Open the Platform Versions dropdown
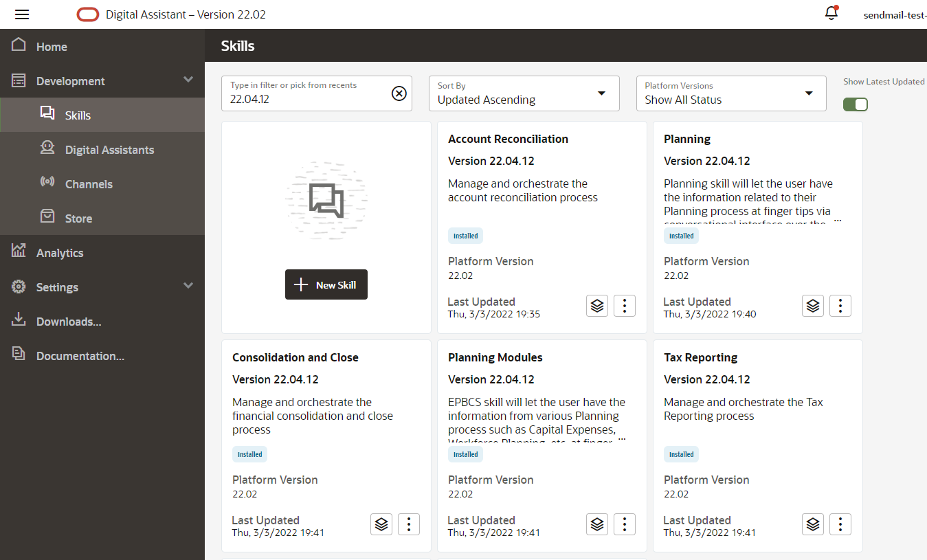927x560 pixels. [730, 93]
